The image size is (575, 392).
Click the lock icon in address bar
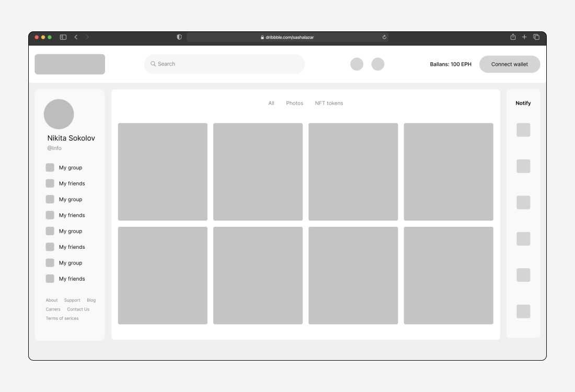pos(262,37)
